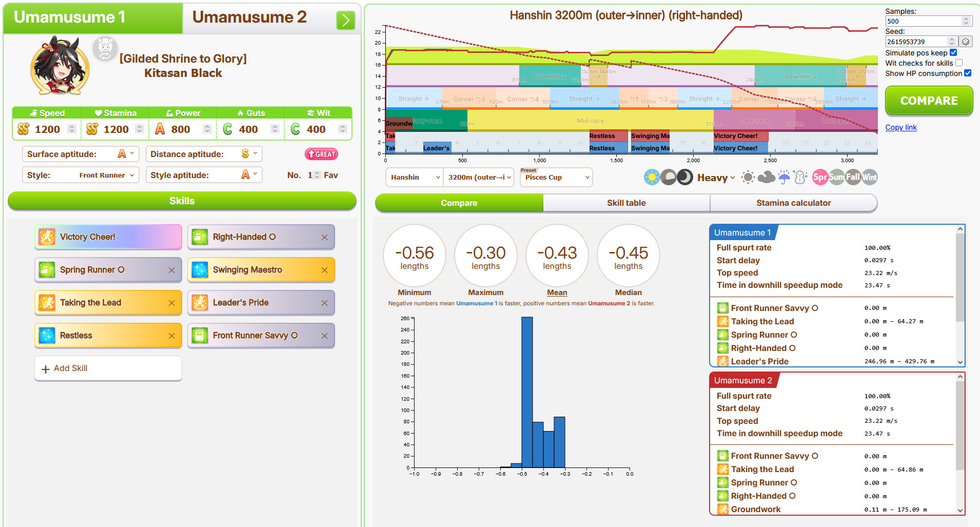The image size is (980, 527).
Task: Select the Compare results tab
Action: pyautogui.click(x=459, y=203)
